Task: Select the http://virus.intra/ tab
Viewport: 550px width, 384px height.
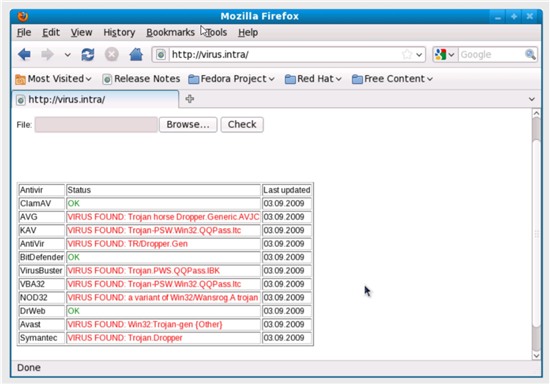Action: click(x=95, y=100)
